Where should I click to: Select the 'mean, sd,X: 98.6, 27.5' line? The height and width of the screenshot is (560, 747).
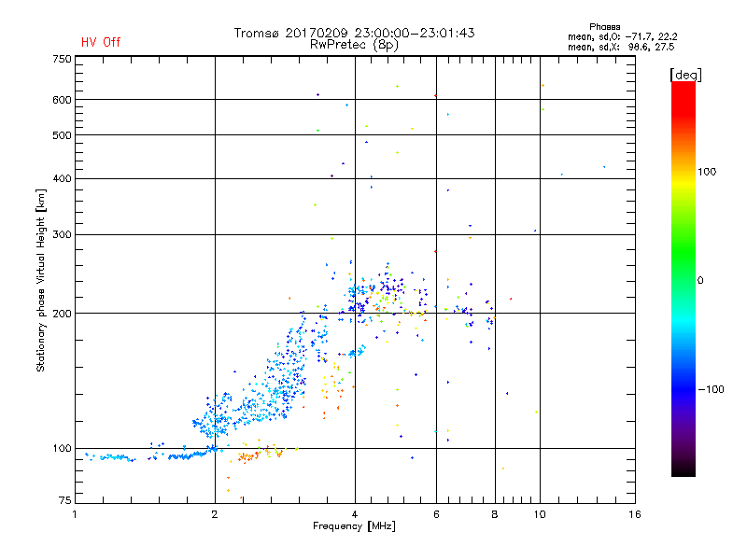tap(621, 47)
